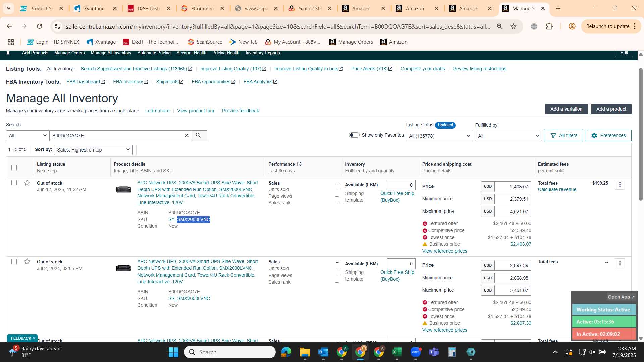This screenshot has width=644, height=362.
Task: Open Microsoft Teams from the taskbar
Action: pyautogui.click(x=434, y=352)
